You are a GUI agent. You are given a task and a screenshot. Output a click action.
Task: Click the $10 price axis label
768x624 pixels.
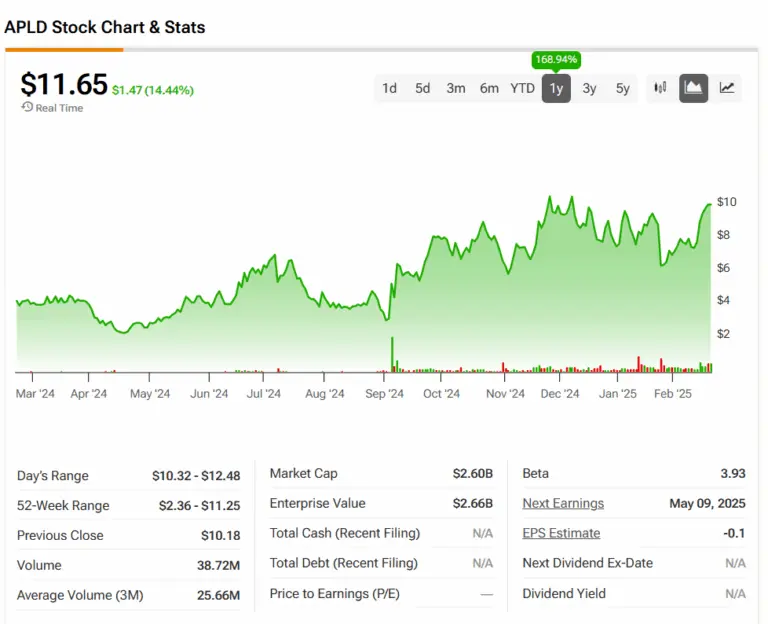click(x=726, y=202)
